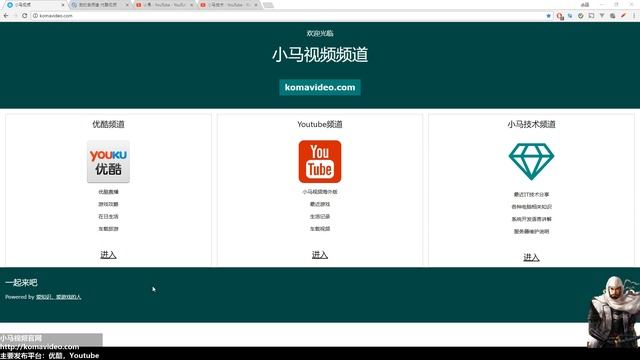Click the red pen extension icon

623,16
